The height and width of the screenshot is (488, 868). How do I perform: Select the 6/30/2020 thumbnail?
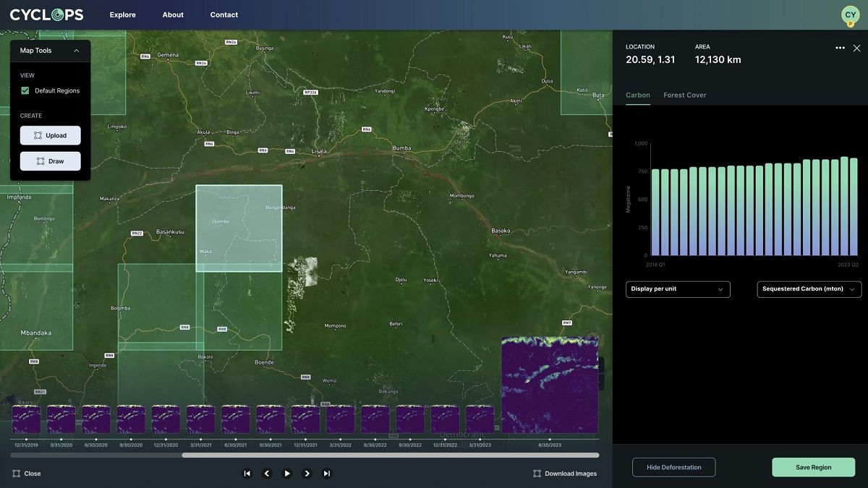[96, 419]
